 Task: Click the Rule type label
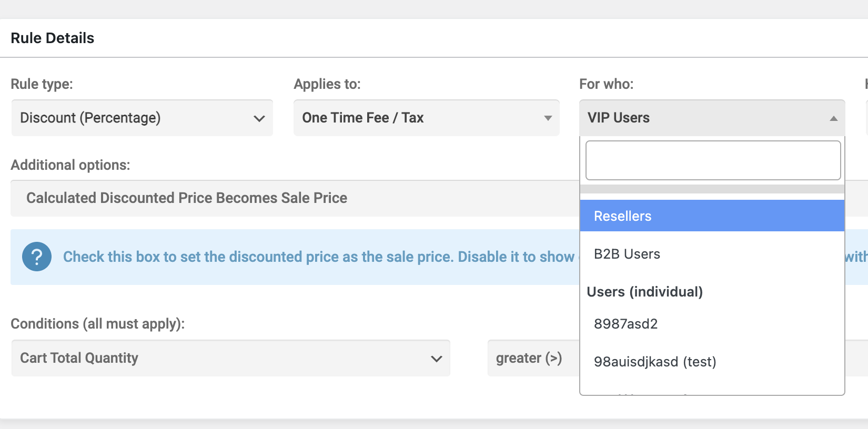[x=42, y=84]
